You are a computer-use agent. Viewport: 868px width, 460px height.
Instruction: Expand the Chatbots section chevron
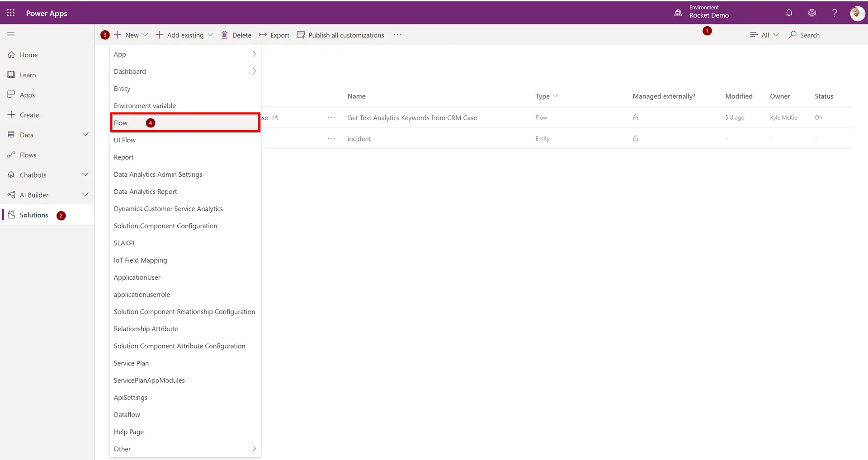(85, 174)
